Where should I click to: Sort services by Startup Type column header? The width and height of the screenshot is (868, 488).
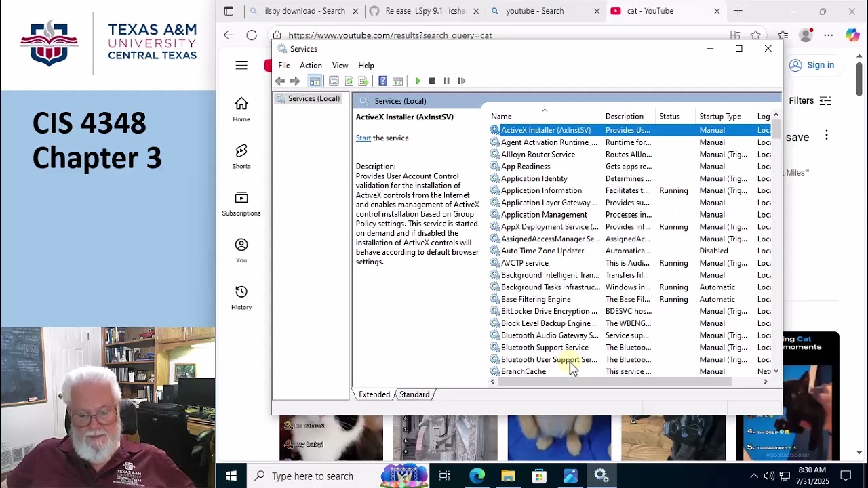pyautogui.click(x=725, y=117)
